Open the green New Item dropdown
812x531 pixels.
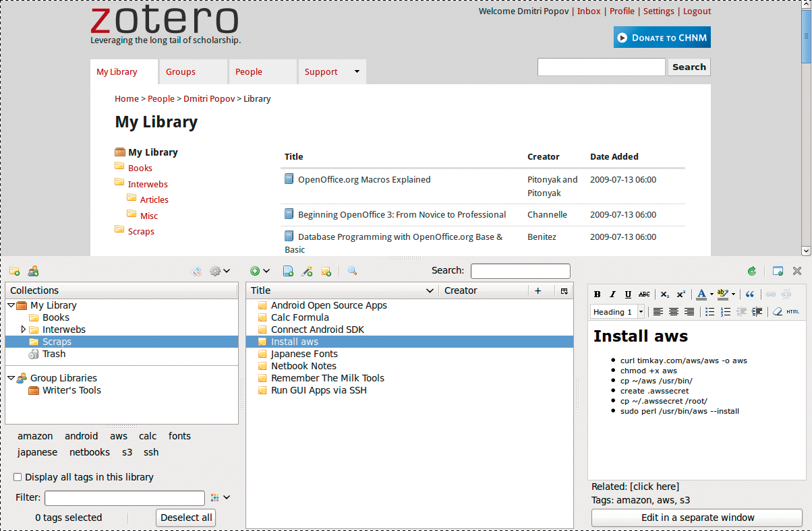click(x=260, y=271)
